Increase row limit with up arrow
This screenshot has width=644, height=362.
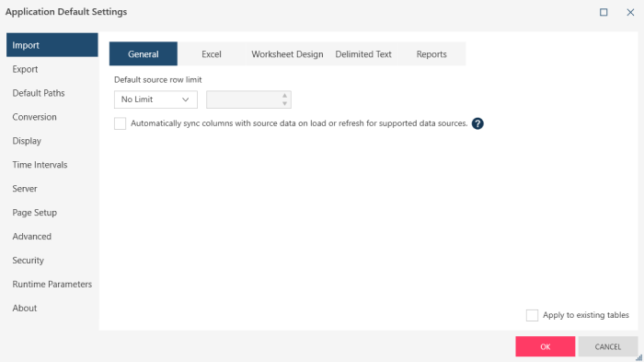(284, 96)
